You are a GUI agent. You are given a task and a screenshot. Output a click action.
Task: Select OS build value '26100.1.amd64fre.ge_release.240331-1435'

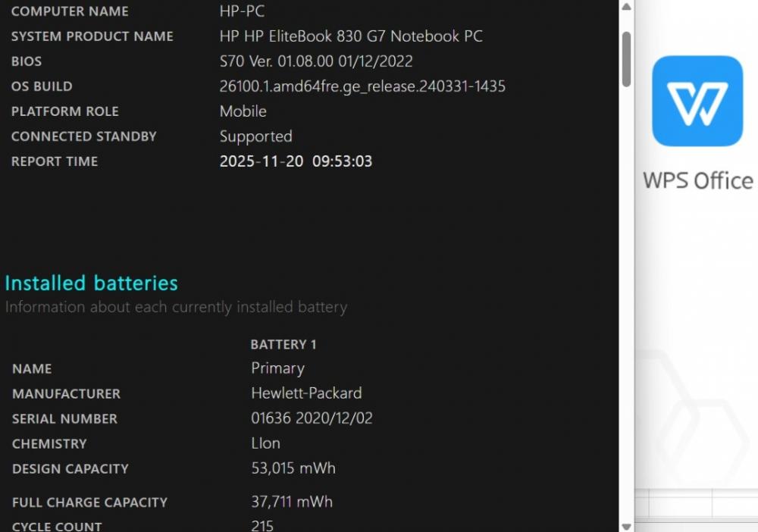[x=362, y=86]
